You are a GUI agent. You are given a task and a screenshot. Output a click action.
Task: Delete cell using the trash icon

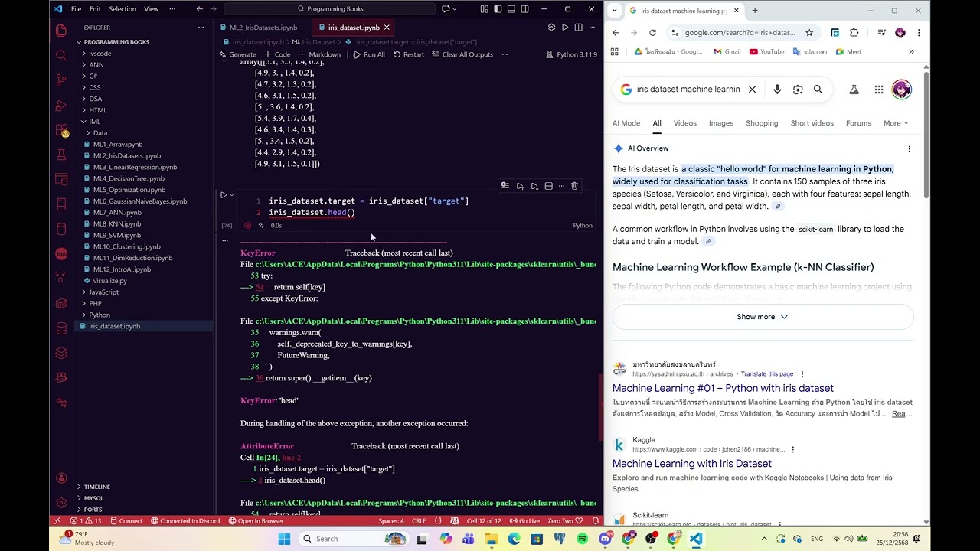point(574,186)
